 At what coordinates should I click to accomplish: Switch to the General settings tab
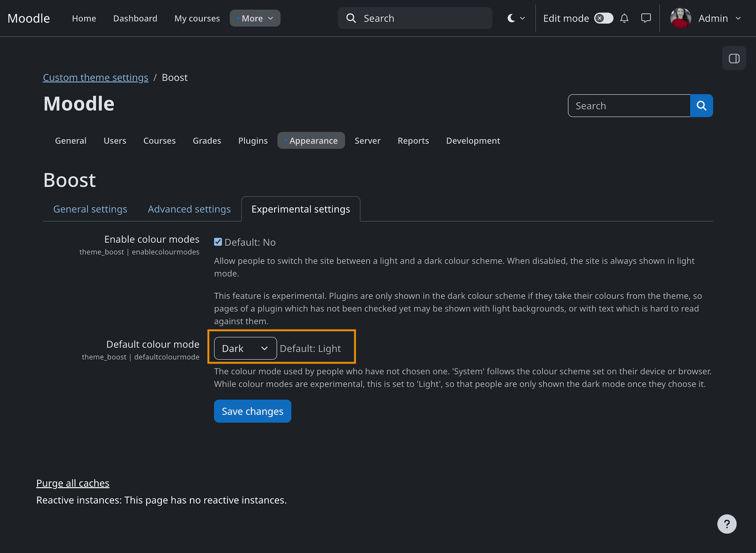click(90, 209)
